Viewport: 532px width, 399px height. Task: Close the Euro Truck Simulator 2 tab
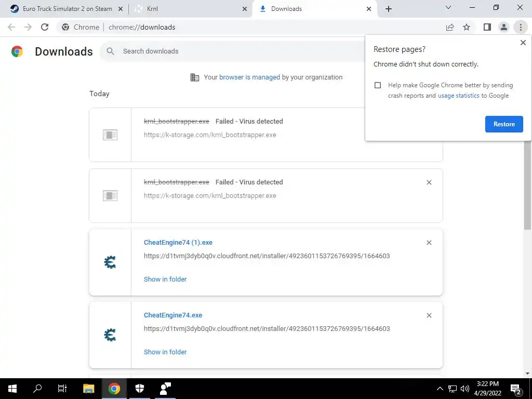(x=120, y=9)
